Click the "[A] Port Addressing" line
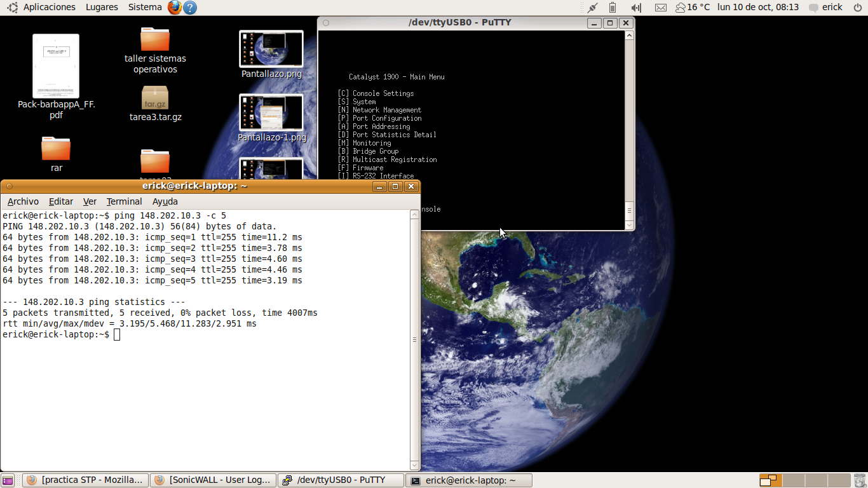The width and height of the screenshot is (868, 488). [374, 126]
